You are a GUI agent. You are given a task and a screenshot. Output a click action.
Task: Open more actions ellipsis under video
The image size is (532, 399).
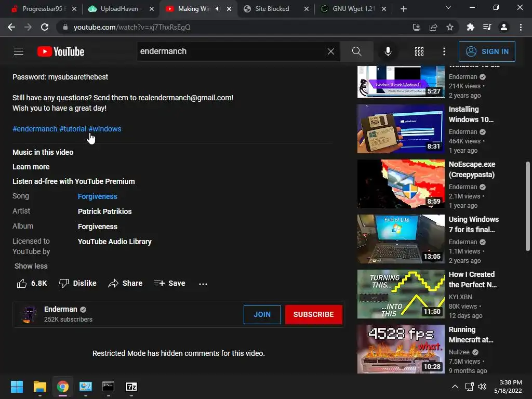203,284
